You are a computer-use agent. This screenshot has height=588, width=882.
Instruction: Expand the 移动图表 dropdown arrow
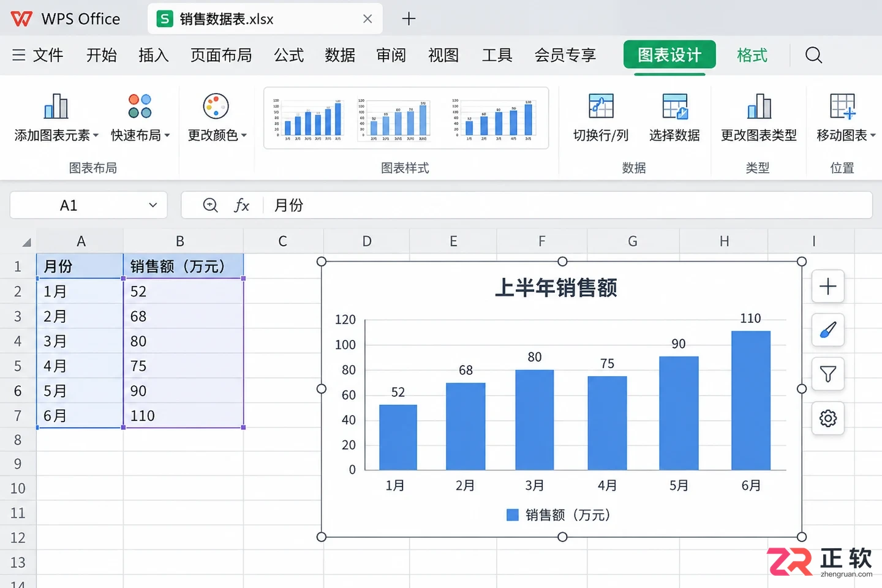tap(873, 135)
